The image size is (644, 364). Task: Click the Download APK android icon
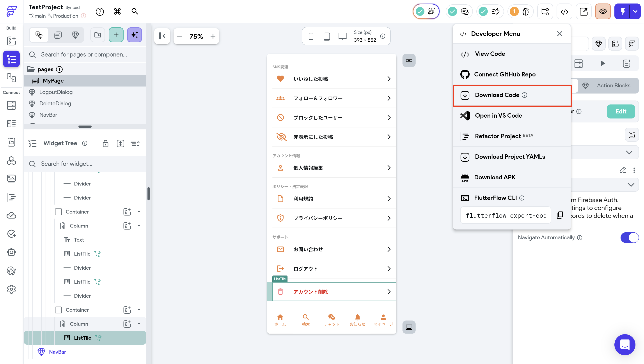click(465, 177)
